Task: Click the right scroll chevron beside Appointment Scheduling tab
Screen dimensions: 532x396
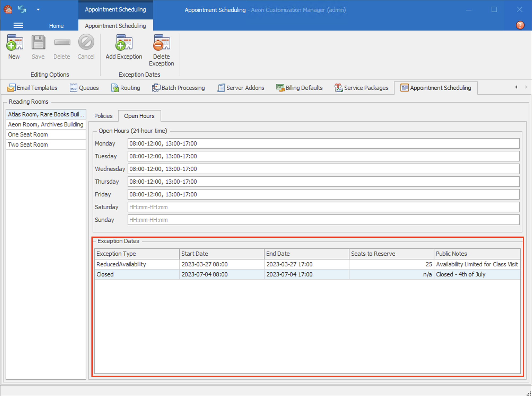Action: click(x=526, y=87)
